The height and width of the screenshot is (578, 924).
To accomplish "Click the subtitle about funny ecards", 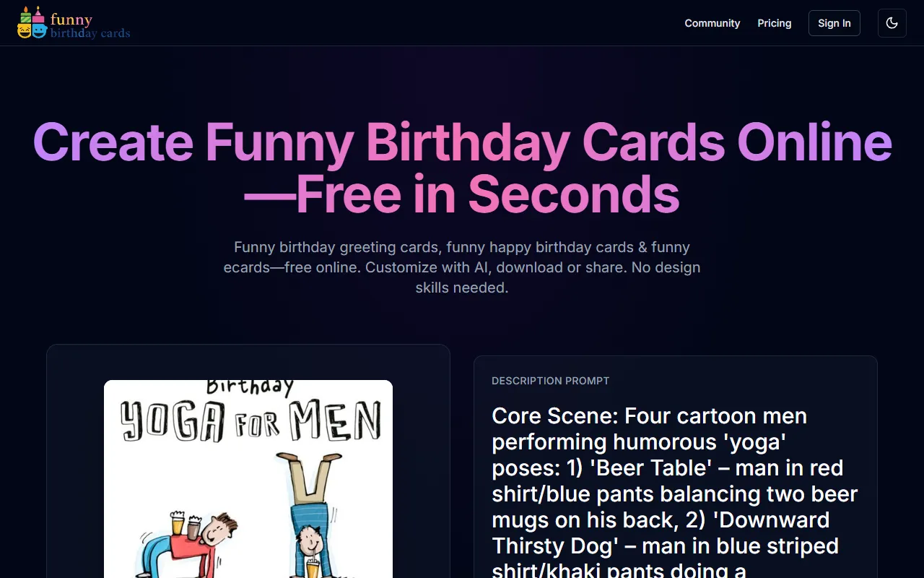I will tap(462, 267).
